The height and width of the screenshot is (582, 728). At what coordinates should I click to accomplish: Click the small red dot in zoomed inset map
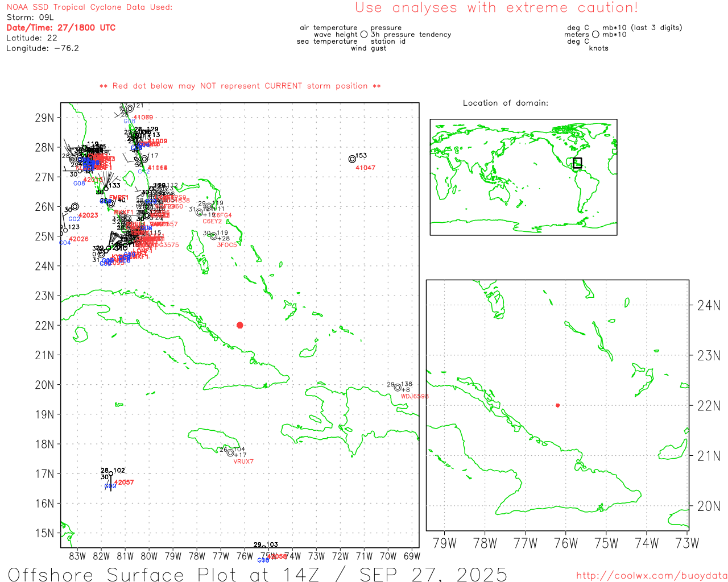[557, 405]
